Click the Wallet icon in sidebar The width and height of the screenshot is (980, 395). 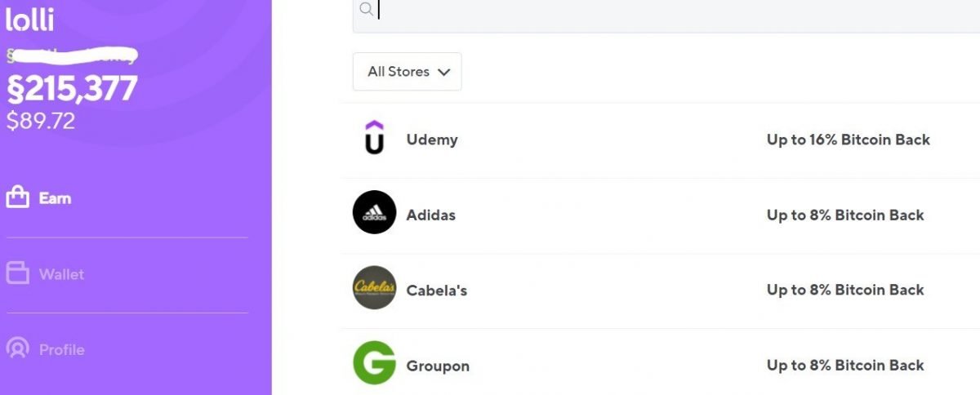click(18, 273)
